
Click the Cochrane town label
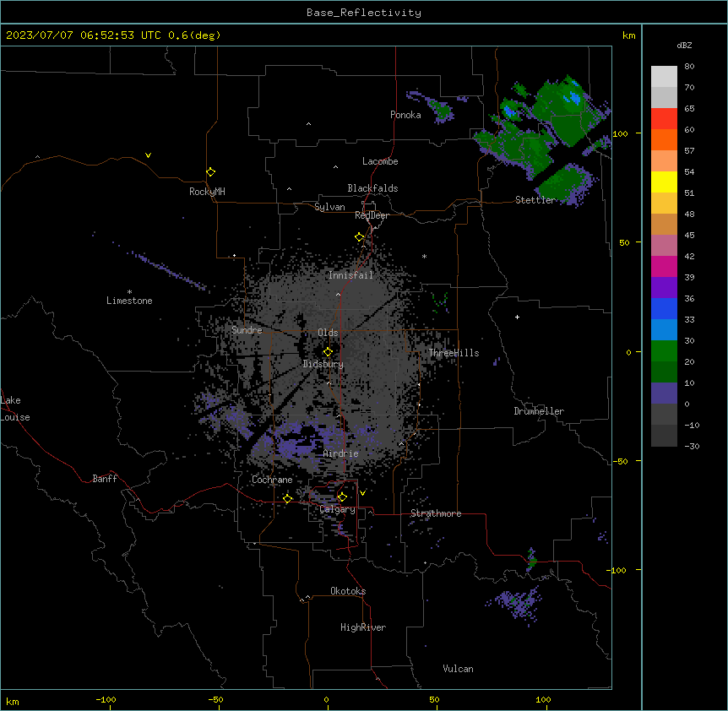272,480
